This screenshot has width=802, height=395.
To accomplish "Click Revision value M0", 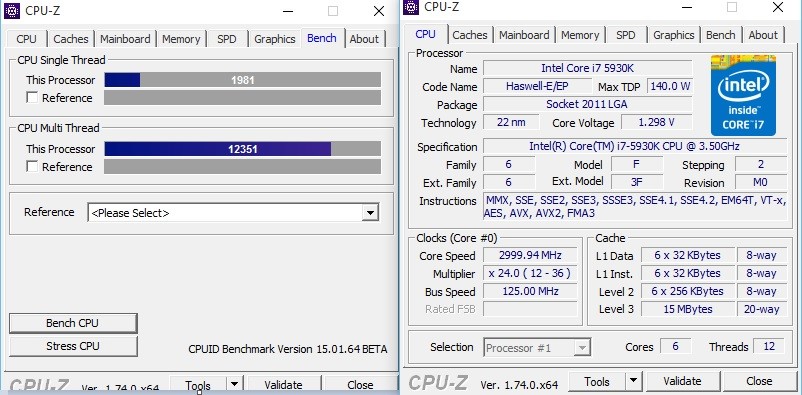I will point(761,182).
